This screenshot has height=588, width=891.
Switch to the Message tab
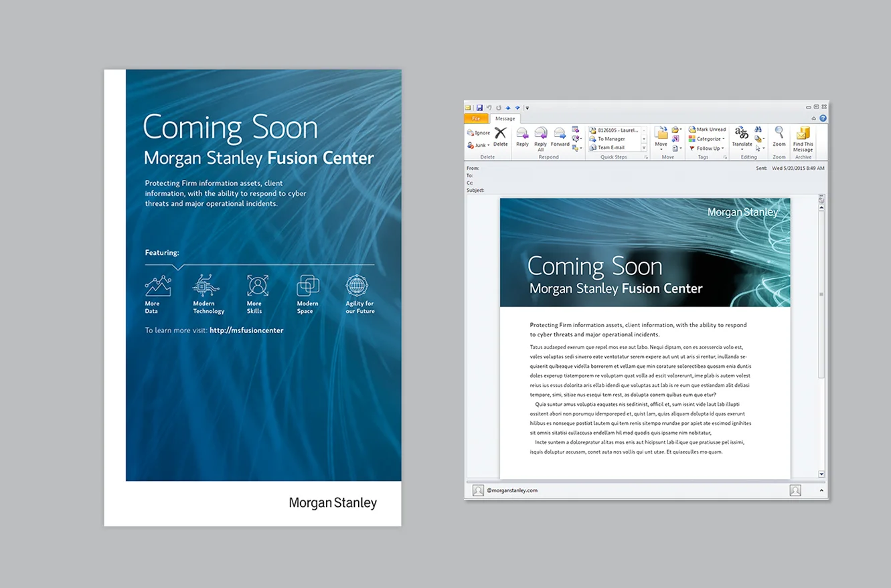point(505,118)
